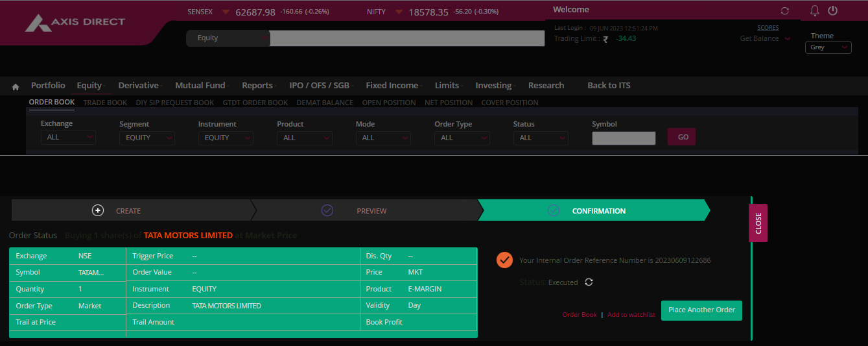
Task: Click the Axis Direct logo
Action: [75, 23]
